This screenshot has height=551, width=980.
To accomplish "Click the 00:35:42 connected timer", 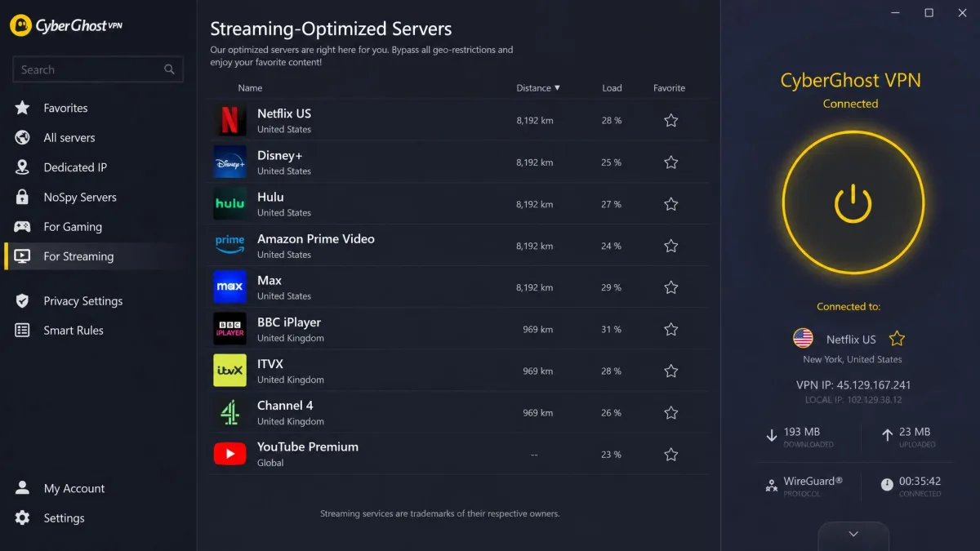I will point(920,481).
